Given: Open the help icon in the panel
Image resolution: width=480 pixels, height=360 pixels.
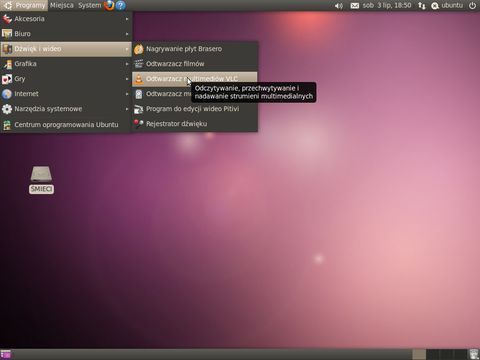Looking at the screenshot, I should [x=121, y=5].
